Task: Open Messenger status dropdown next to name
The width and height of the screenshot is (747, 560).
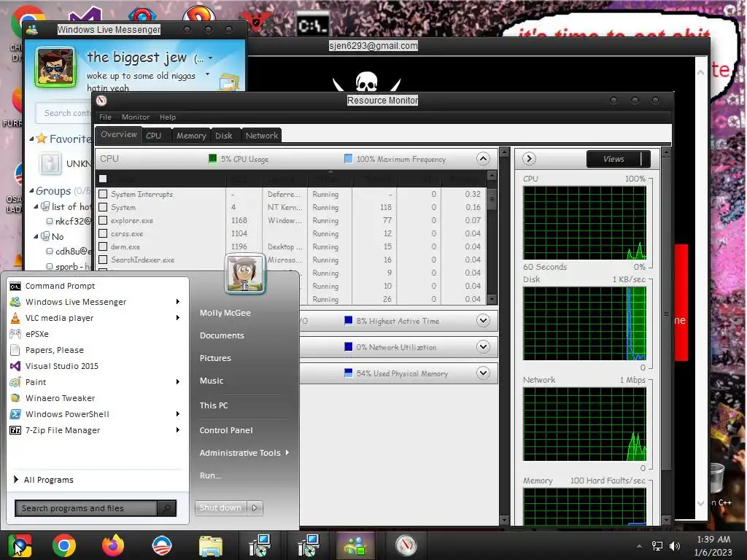Action: tap(210, 58)
